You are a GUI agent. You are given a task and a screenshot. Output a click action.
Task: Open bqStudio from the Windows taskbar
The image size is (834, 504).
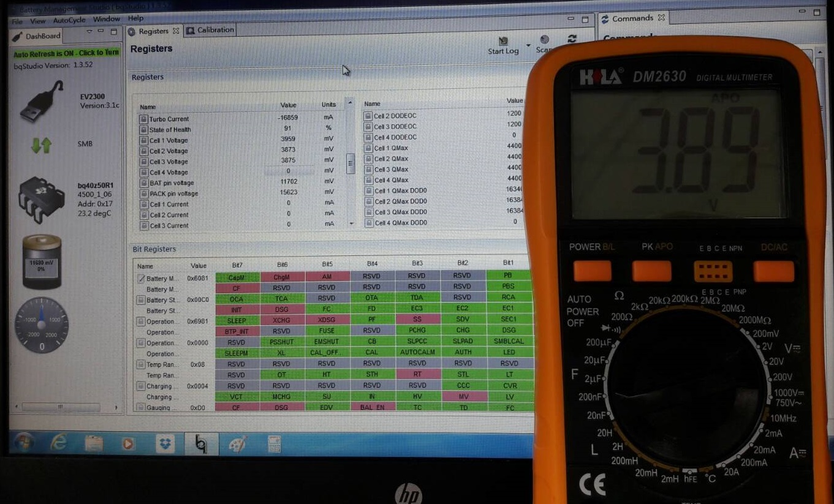[201, 444]
